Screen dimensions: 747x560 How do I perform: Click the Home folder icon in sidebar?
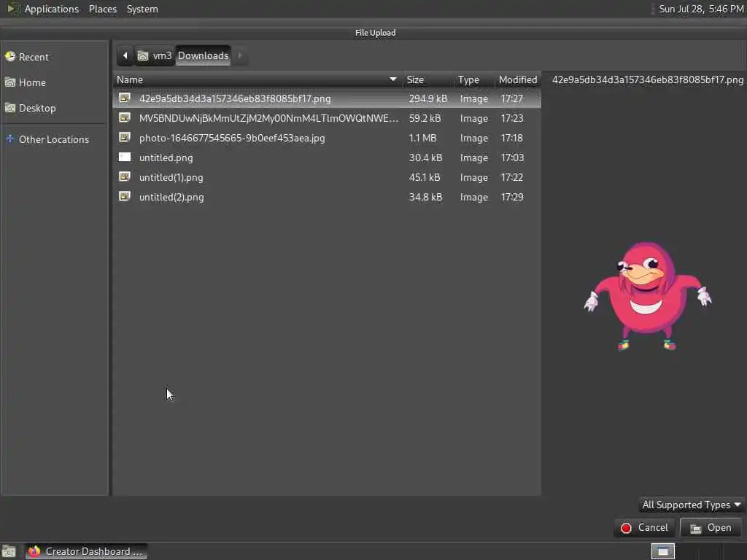point(10,82)
